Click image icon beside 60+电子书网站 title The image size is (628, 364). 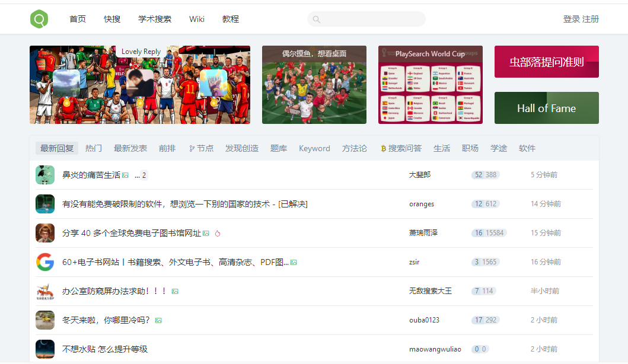(x=294, y=263)
